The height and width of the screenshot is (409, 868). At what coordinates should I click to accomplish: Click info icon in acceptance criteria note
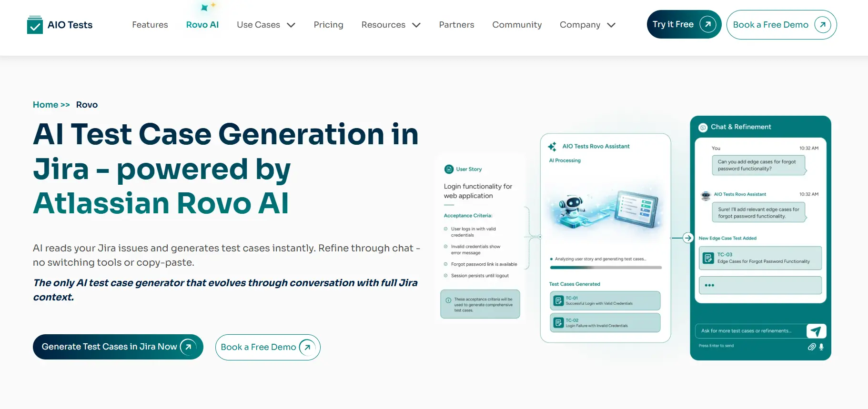[x=448, y=300]
